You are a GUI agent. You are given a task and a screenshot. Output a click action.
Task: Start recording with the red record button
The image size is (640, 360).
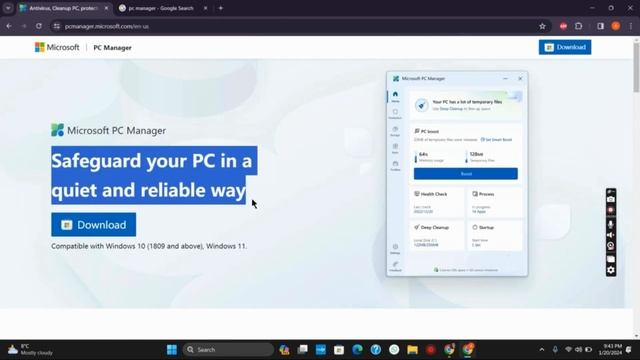pyautogui.click(x=611, y=210)
